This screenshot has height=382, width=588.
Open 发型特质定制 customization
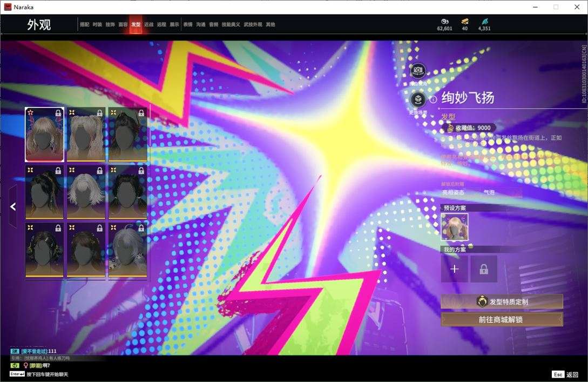tap(502, 301)
